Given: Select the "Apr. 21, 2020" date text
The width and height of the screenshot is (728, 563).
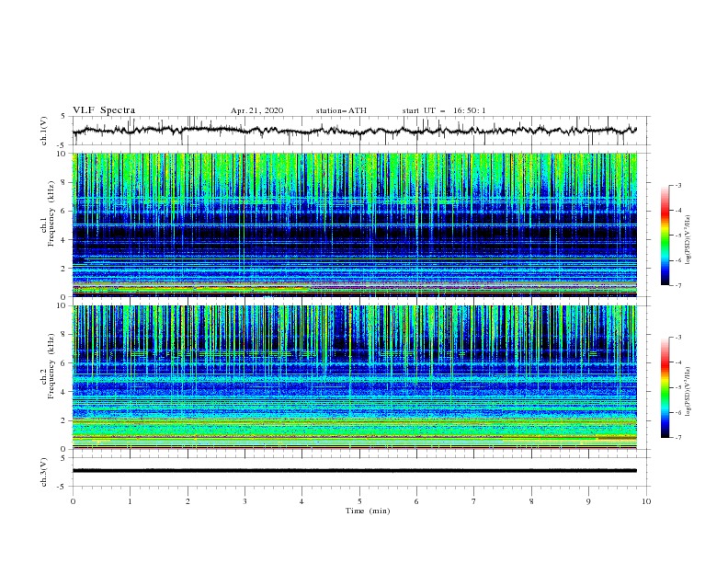Looking at the screenshot, I should point(256,110).
